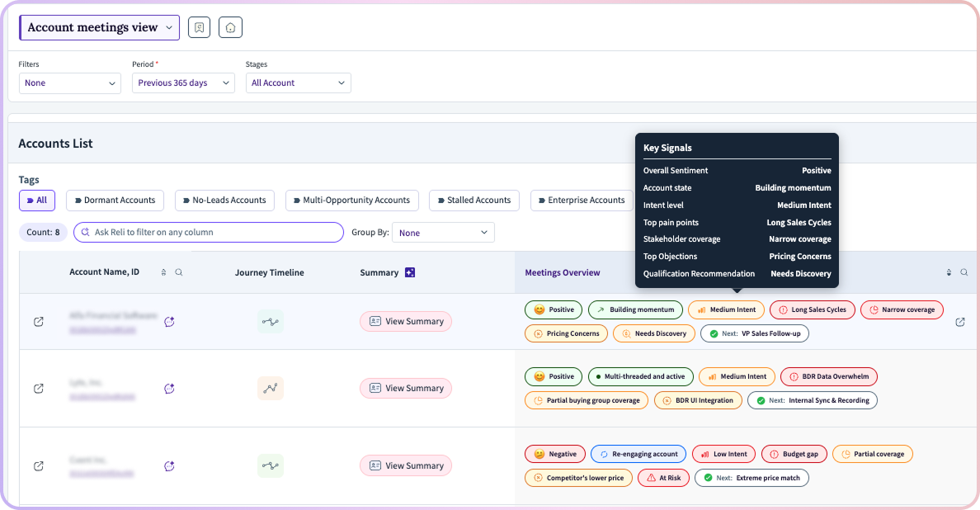Open first account row external link icon

point(39,322)
